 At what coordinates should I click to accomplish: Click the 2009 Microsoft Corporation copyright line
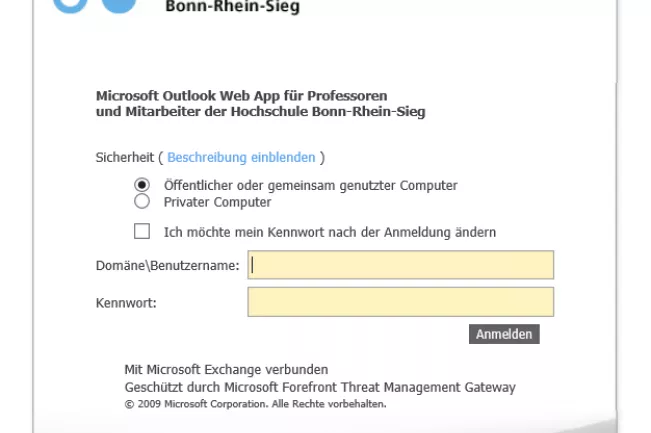(255, 404)
